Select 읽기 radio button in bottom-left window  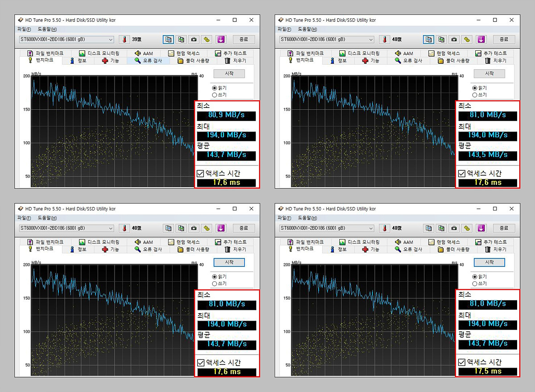(214, 277)
